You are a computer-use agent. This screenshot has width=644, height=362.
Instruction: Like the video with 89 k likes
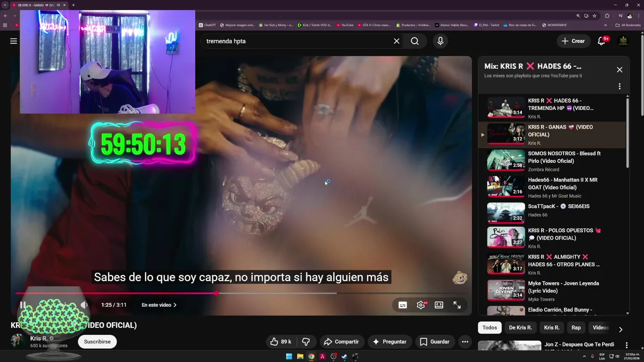281,342
